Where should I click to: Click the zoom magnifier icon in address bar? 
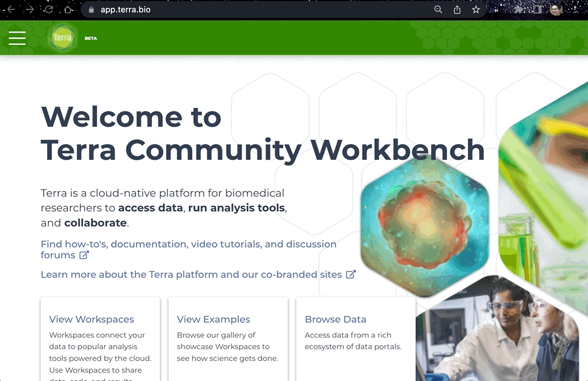(438, 10)
